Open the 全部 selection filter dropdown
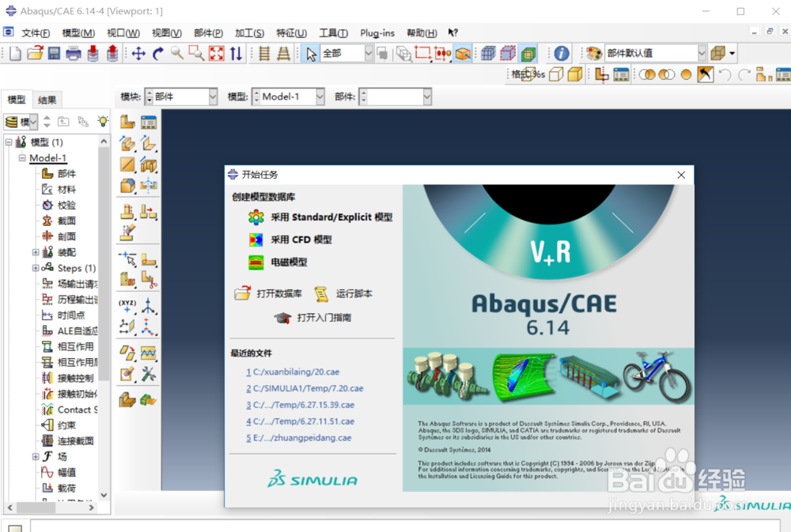 pos(369,53)
